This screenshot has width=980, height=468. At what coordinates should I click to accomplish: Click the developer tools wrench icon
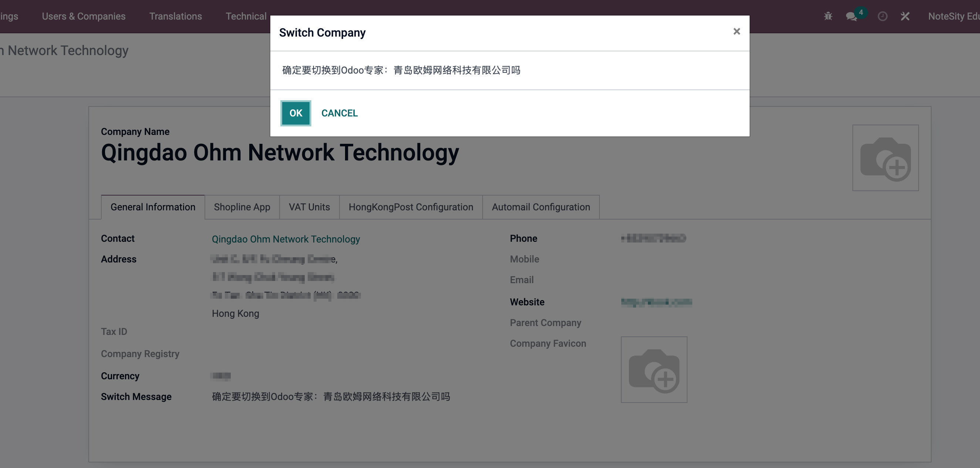coord(906,16)
